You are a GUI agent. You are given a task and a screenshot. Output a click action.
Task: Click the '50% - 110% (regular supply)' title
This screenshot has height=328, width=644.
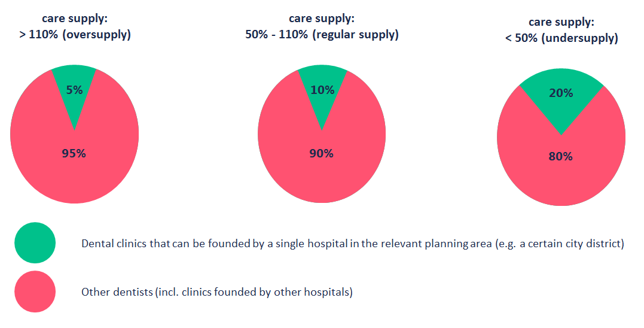(x=322, y=35)
